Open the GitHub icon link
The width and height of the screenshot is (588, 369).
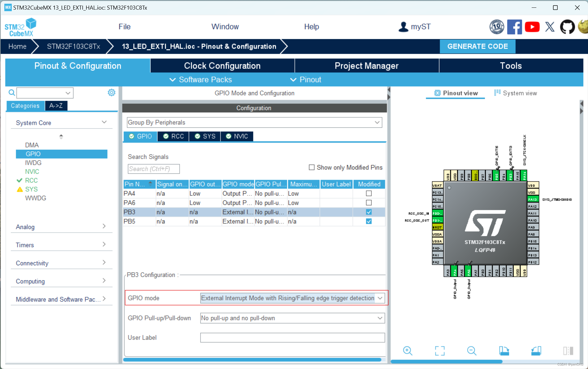567,27
